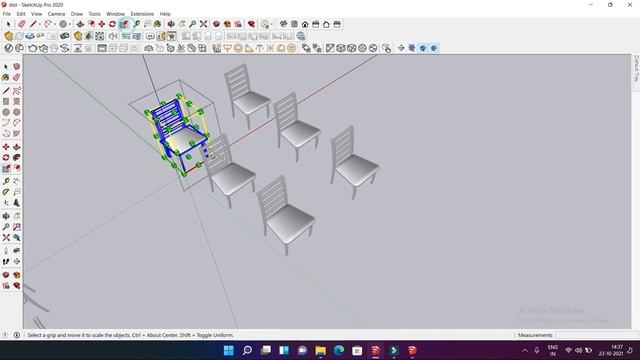Viewport: 640px width, 360px height.
Task: Pick the Rectangle tool in left toolset
Action: 6,101
